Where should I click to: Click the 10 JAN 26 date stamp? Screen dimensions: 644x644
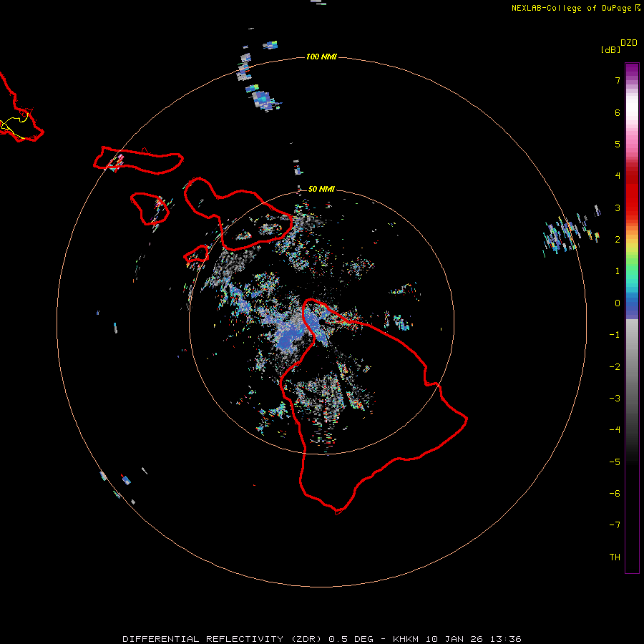coord(454,639)
